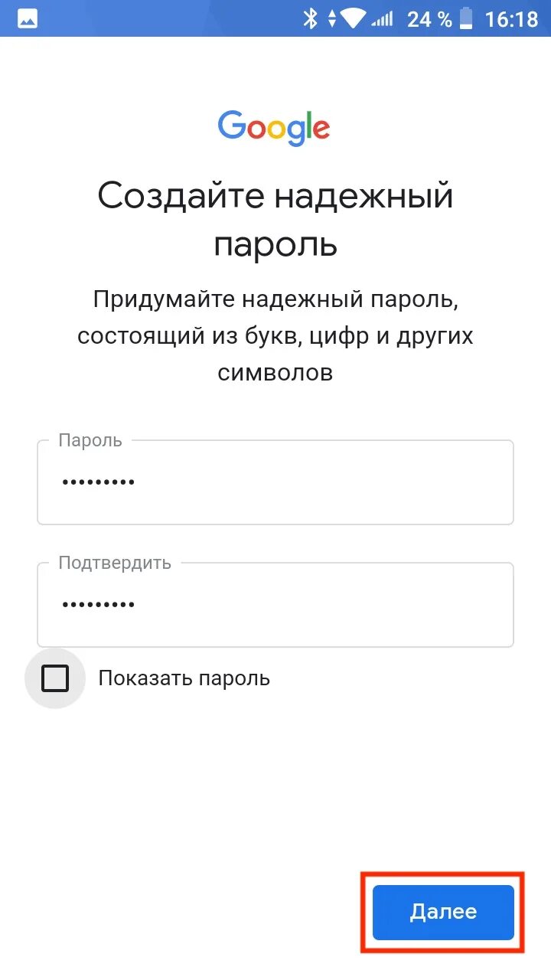Tap the Bluetooth status icon
The width and height of the screenshot is (551, 980).
[310, 19]
